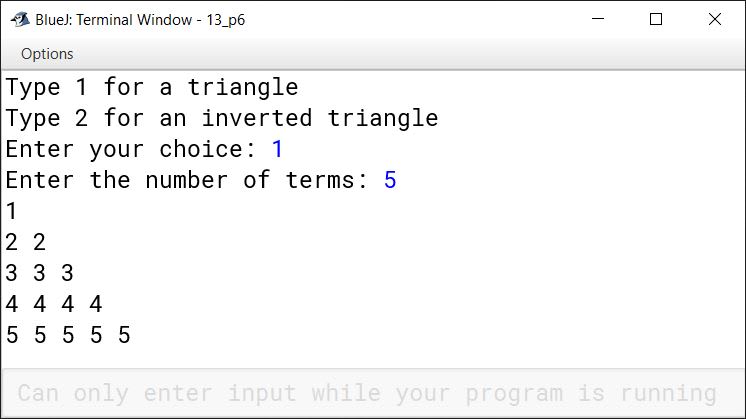Click the window title text '13_p6'
746x419 pixels.
pyautogui.click(x=226, y=20)
